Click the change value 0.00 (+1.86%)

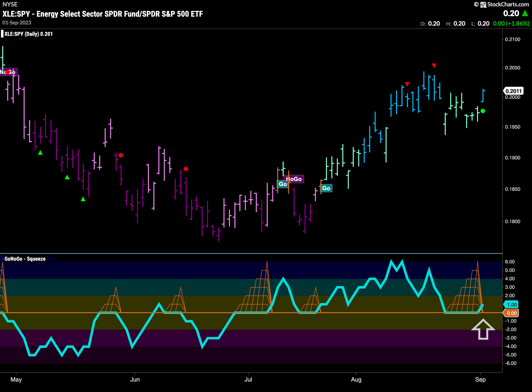coord(511,24)
